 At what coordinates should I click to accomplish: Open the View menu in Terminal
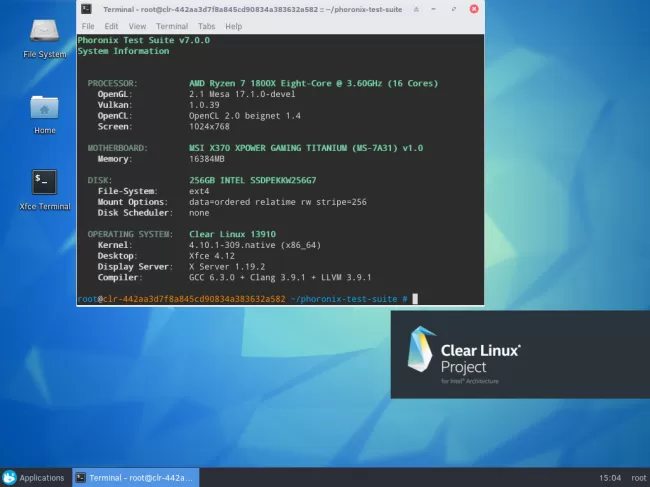click(x=137, y=26)
